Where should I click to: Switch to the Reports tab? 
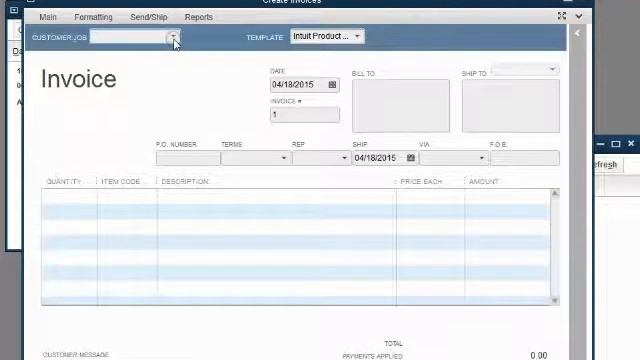[198, 17]
